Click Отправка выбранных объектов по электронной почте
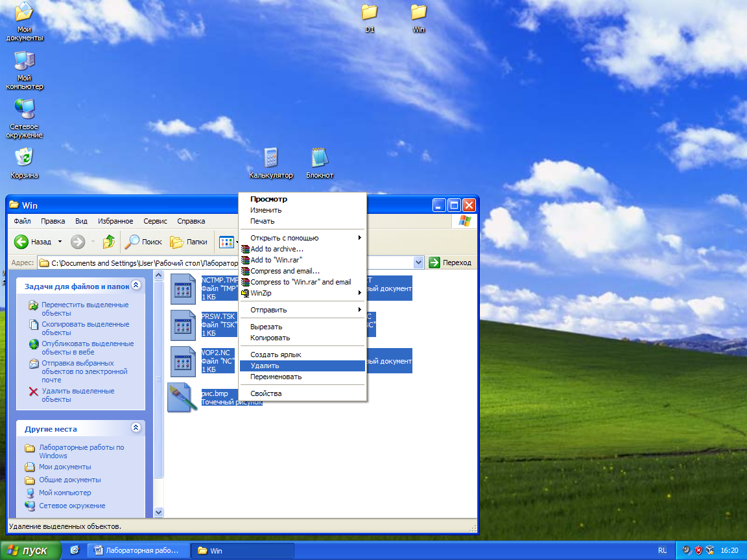The height and width of the screenshot is (560, 747). (84, 371)
